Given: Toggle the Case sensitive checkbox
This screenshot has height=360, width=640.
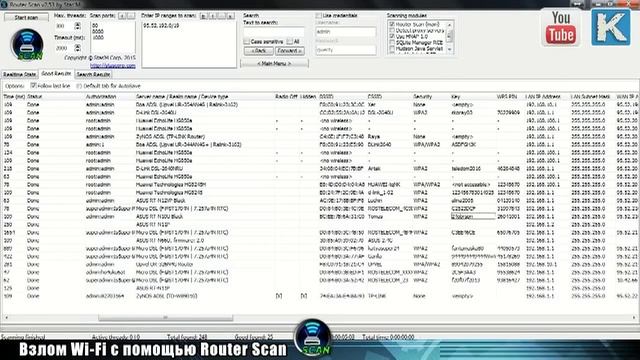Looking at the screenshot, I should coord(247,42).
